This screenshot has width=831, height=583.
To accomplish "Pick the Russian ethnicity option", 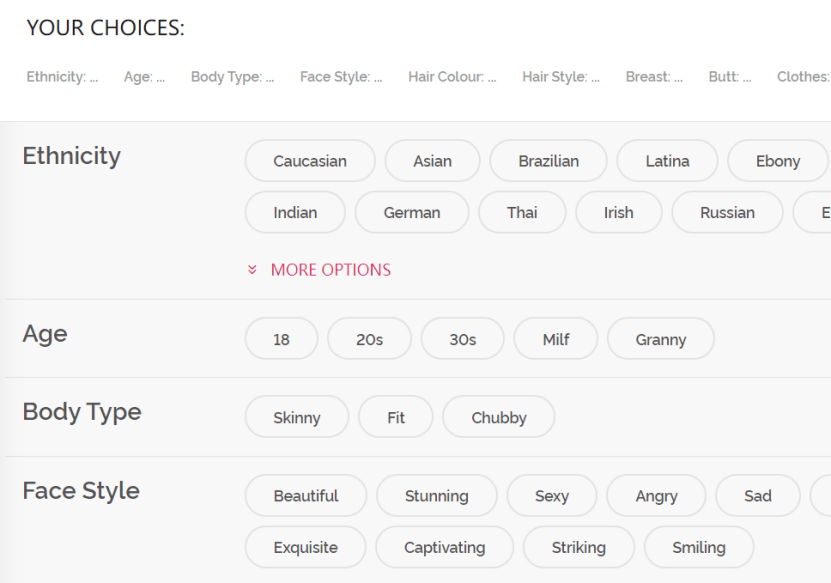I will 727,212.
